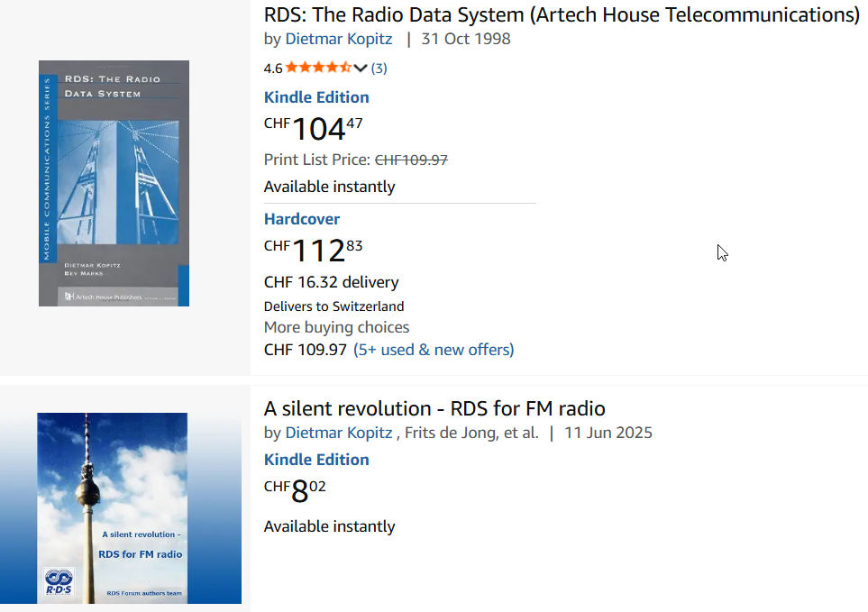Open Dietmar Kopitz author link on A silent revolution
This screenshot has width=868, height=612.
[x=338, y=433]
